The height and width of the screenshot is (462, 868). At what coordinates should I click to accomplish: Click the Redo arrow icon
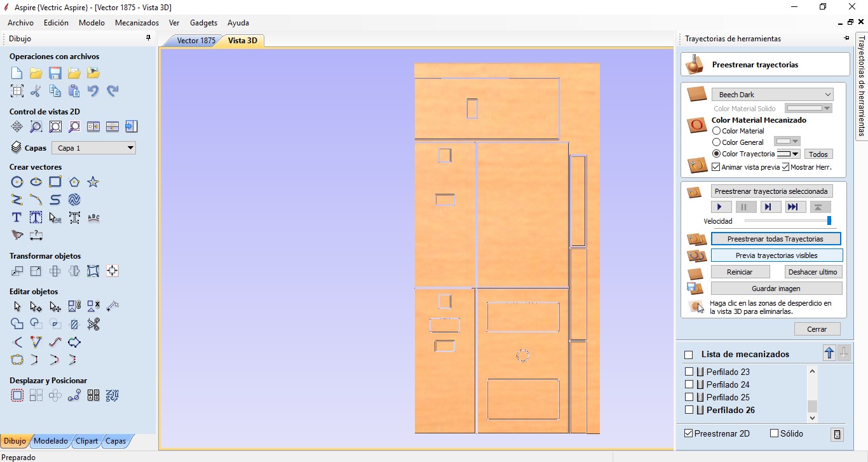click(x=112, y=91)
